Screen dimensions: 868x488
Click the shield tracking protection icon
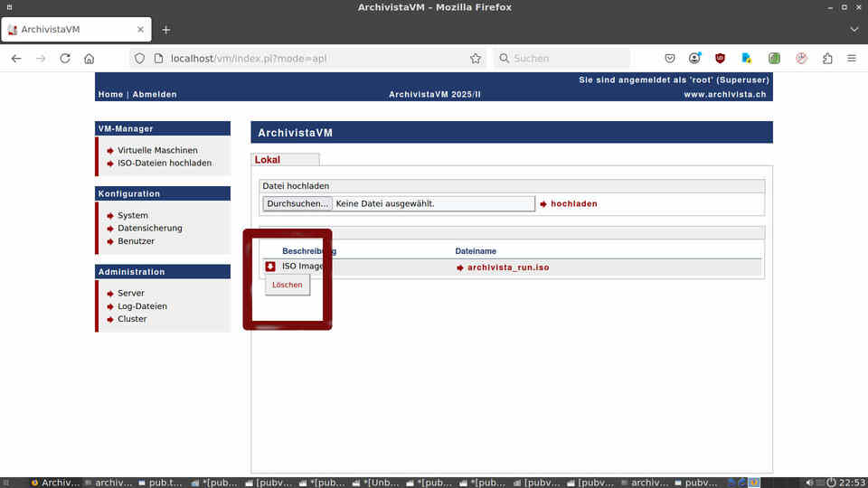[139, 58]
